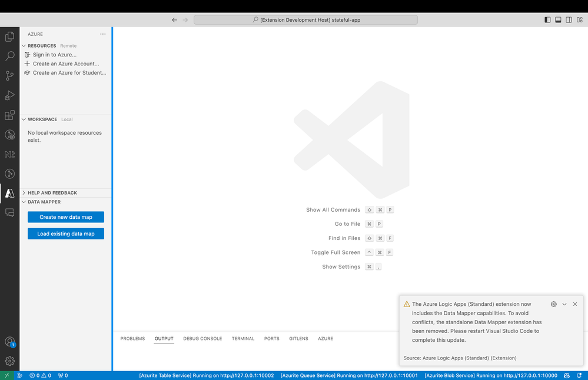588x380 pixels.
Task: Open the Source Control view
Action: coord(10,76)
